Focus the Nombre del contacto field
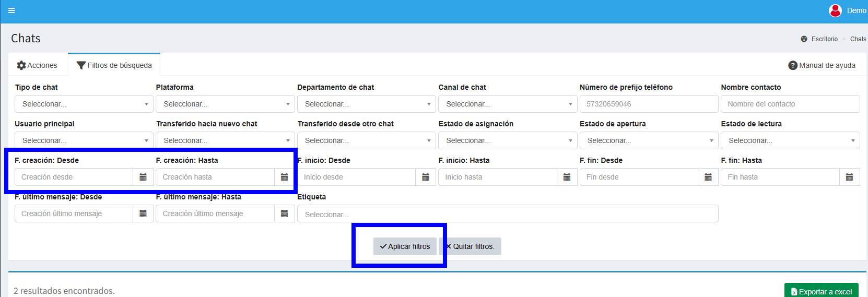Viewport: 868px width, 297px height. 790,104
